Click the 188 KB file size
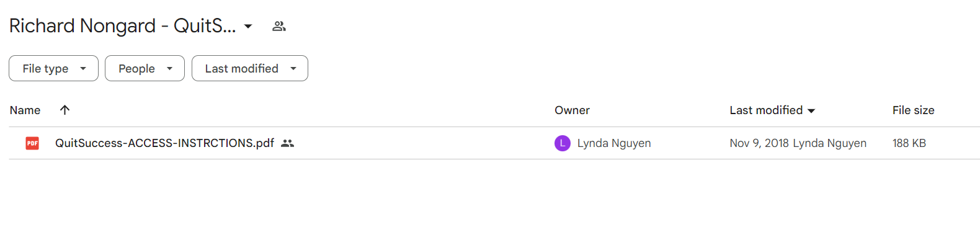The image size is (980, 227). click(x=909, y=143)
